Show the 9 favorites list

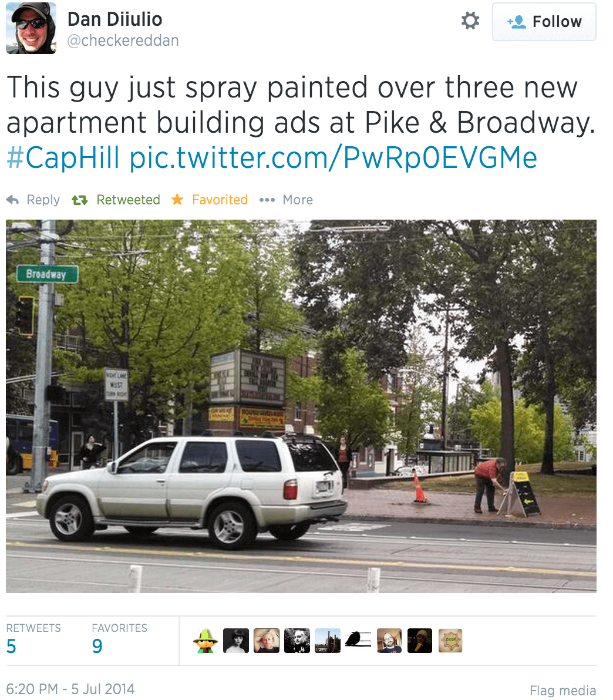[119, 640]
